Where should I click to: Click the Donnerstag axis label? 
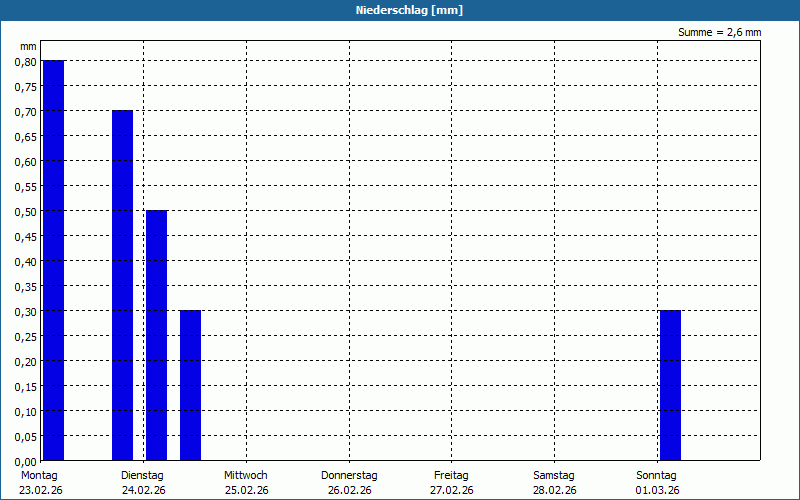click(x=349, y=475)
